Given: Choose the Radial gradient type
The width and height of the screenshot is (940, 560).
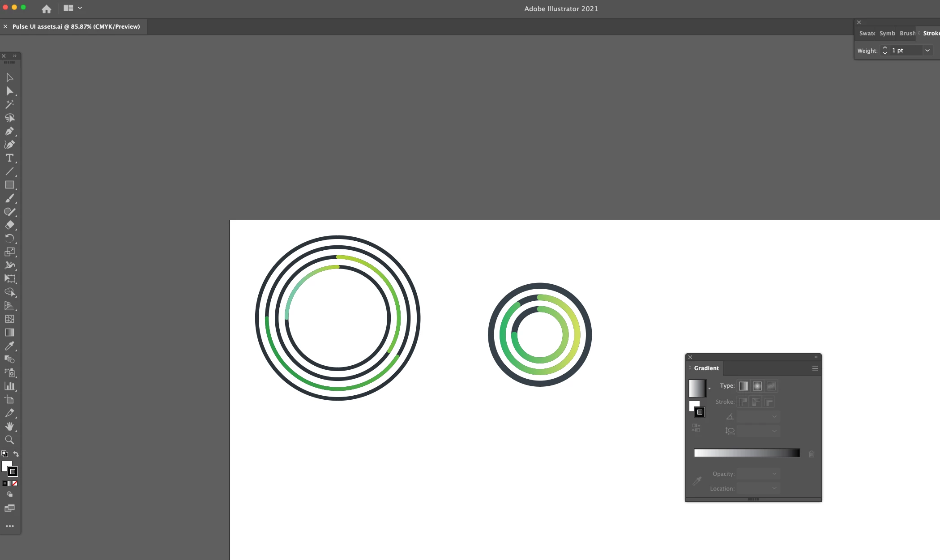Looking at the screenshot, I should (x=757, y=386).
